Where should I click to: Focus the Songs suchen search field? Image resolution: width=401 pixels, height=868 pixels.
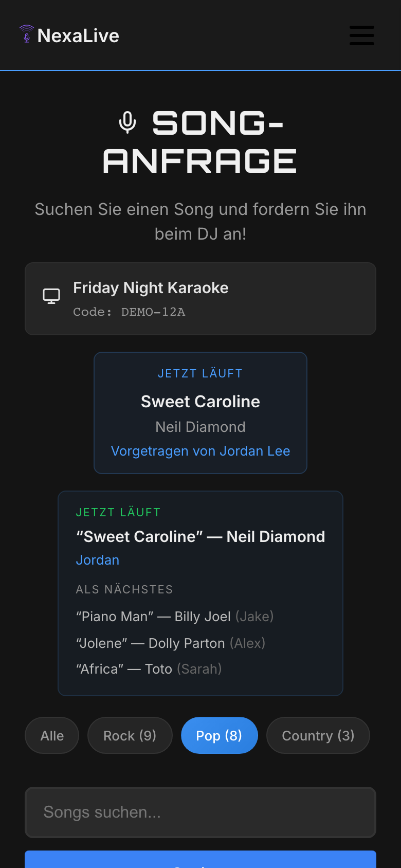200,812
